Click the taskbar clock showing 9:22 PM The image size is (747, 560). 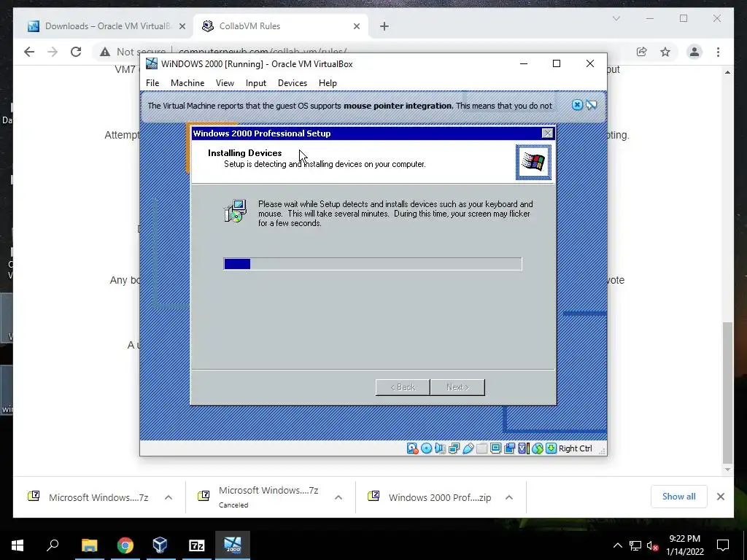click(684, 545)
